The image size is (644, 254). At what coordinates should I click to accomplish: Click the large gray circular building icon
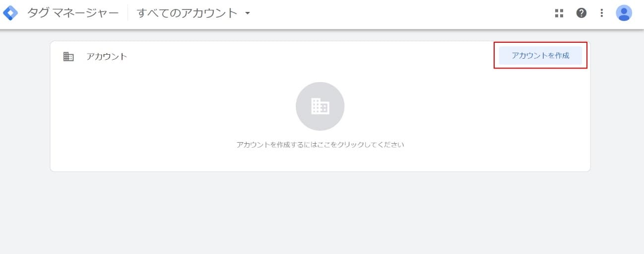[320, 106]
